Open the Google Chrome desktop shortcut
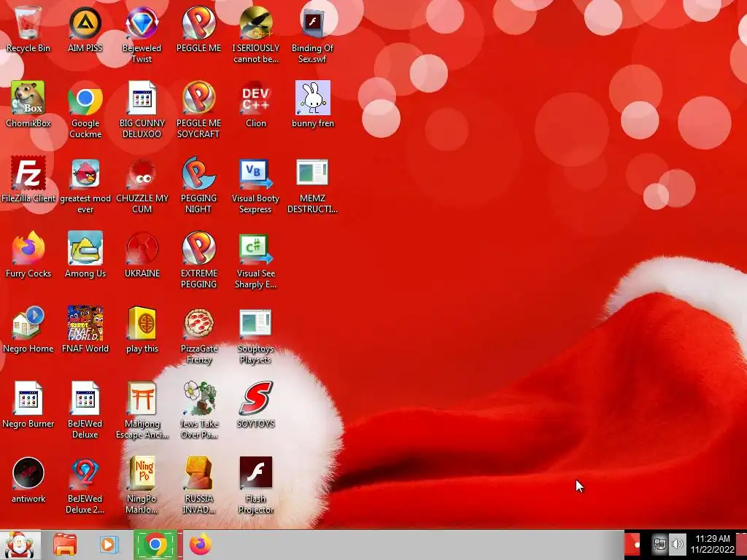 coord(85,111)
